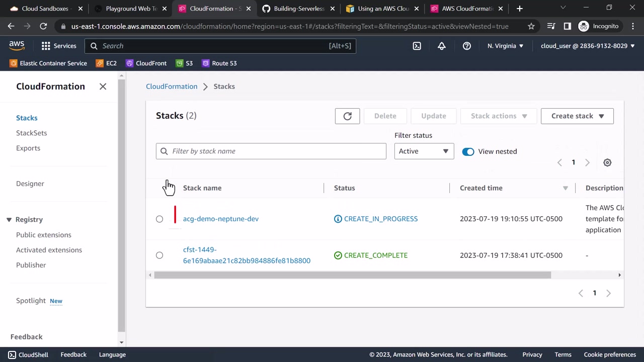Image resolution: width=644 pixels, height=362 pixels.
Task: Open Exports in the sidebar
Action: [28, 148]
